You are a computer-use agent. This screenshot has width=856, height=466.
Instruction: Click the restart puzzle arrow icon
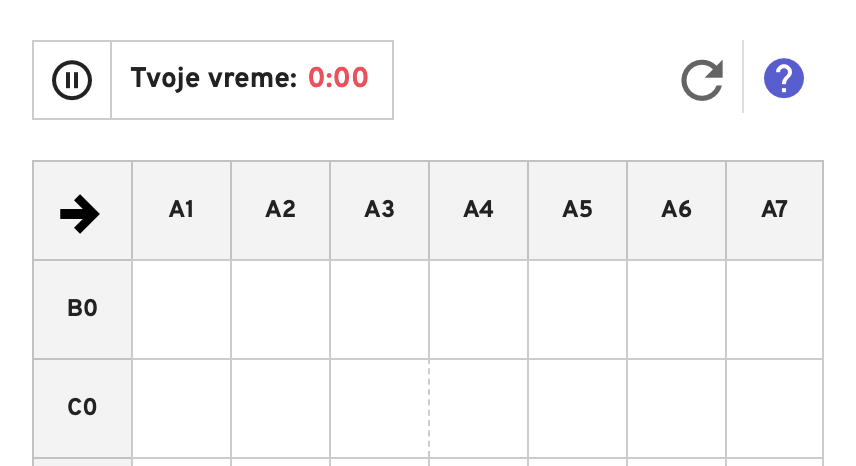(702, 80)
